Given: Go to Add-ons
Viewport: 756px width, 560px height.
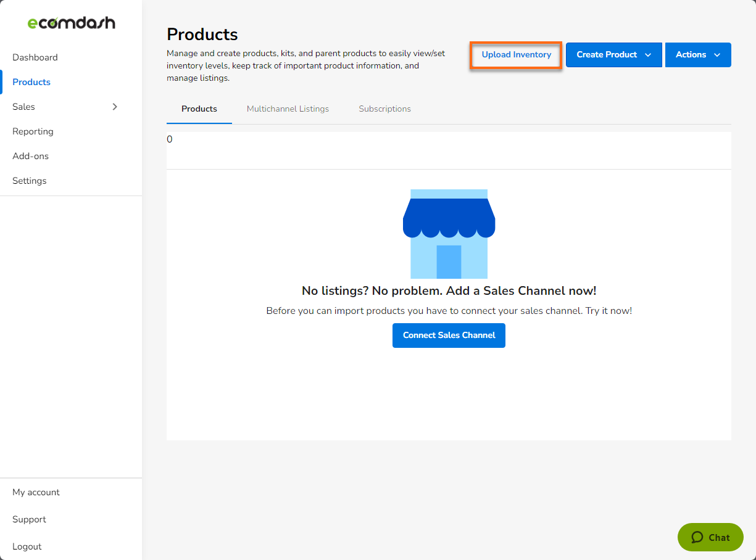Looking at the screenshot, I should (30, 155).
